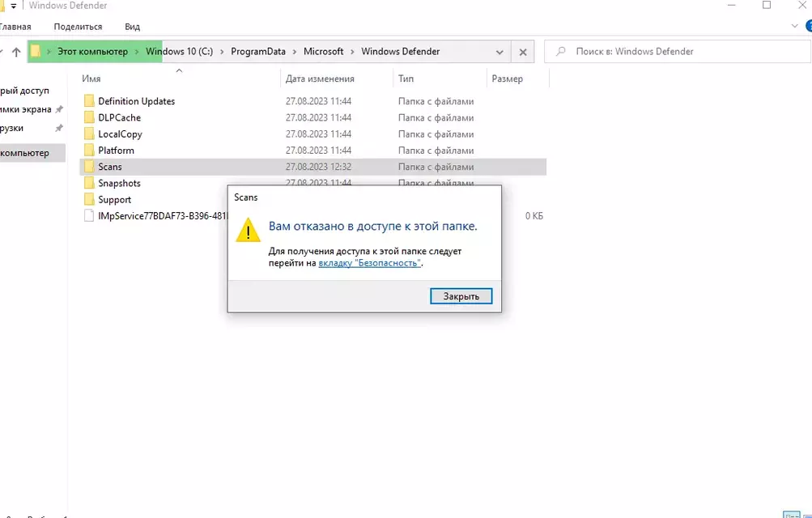Click Windows Defender in the address bar
812x518 pixels.
(400, 51)
